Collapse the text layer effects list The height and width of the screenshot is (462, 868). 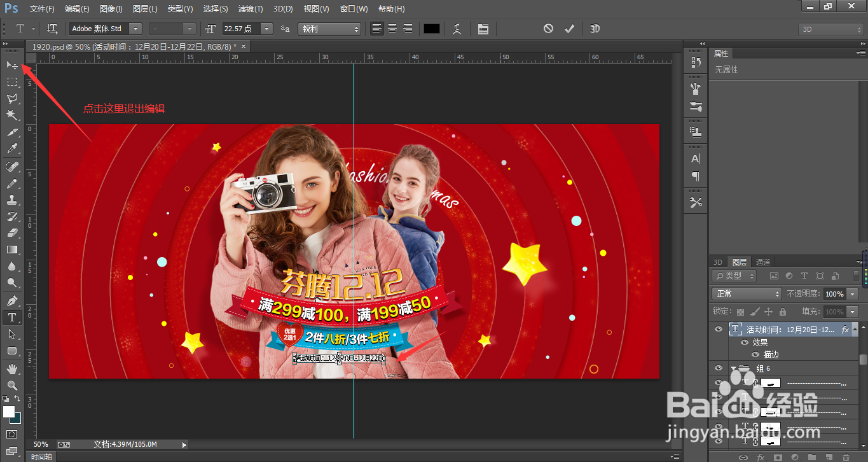(855, 328)
